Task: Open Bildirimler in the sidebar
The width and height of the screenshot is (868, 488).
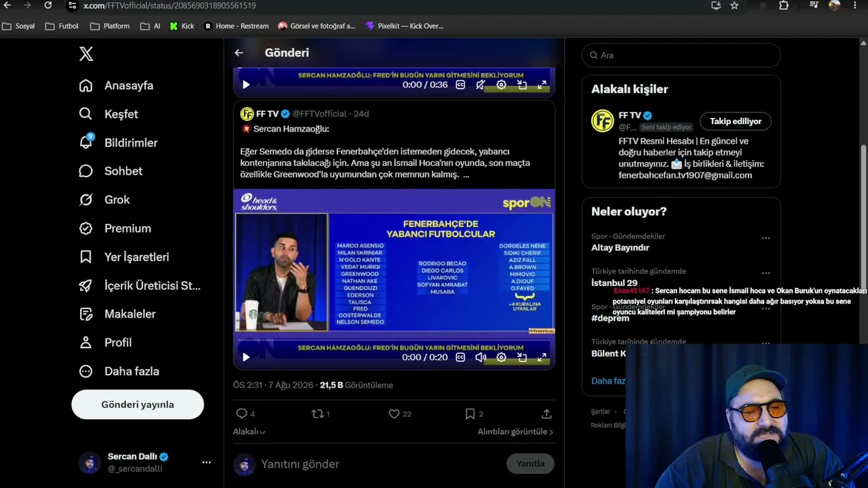Action: coord(118,142)
